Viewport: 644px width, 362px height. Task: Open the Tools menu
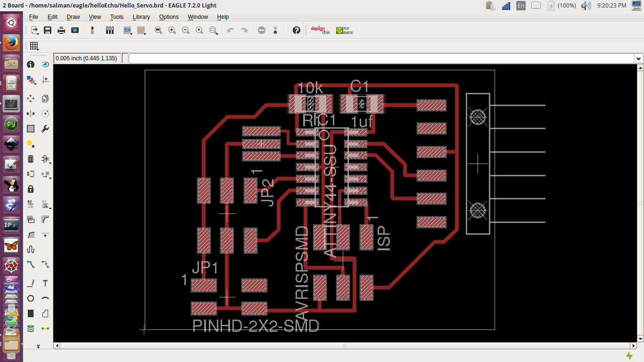click(x=116, y=17)
